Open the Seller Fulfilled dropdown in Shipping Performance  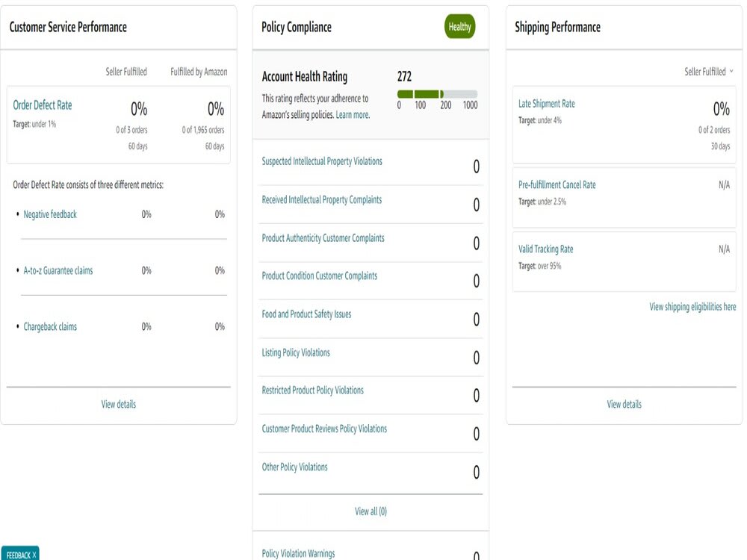[709, 72]
